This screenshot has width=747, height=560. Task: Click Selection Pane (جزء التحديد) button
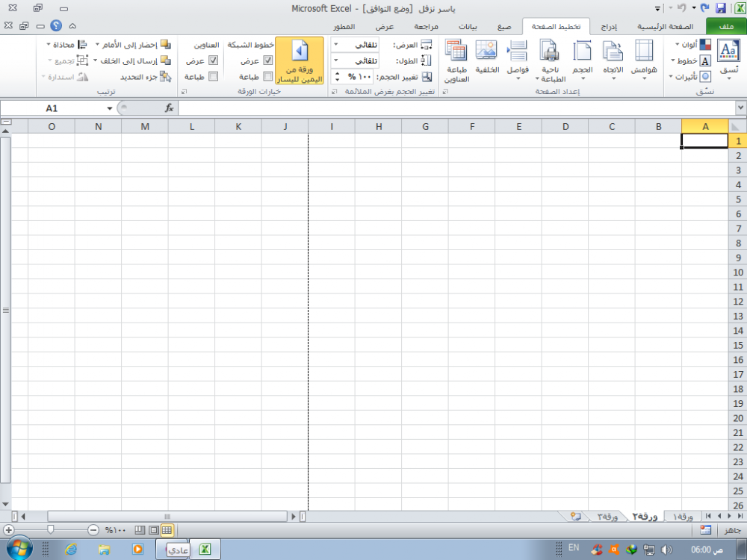[x=146, y=77]
